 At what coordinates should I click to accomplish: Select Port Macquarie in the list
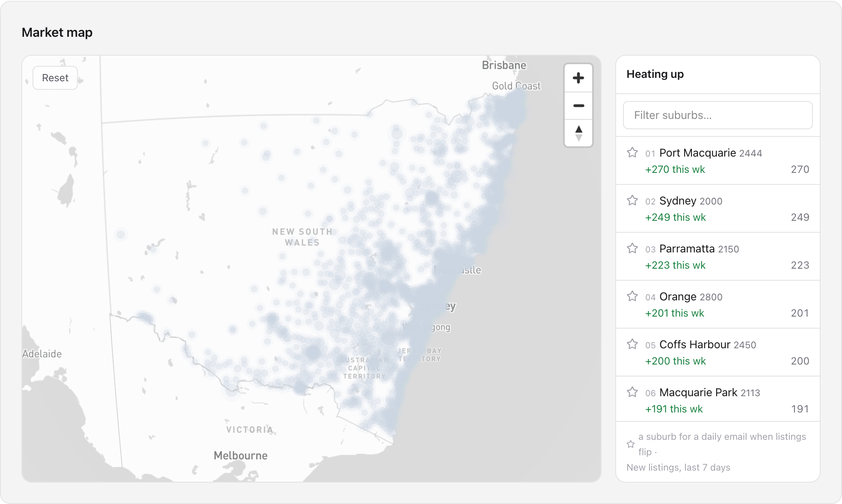[717, 161]
